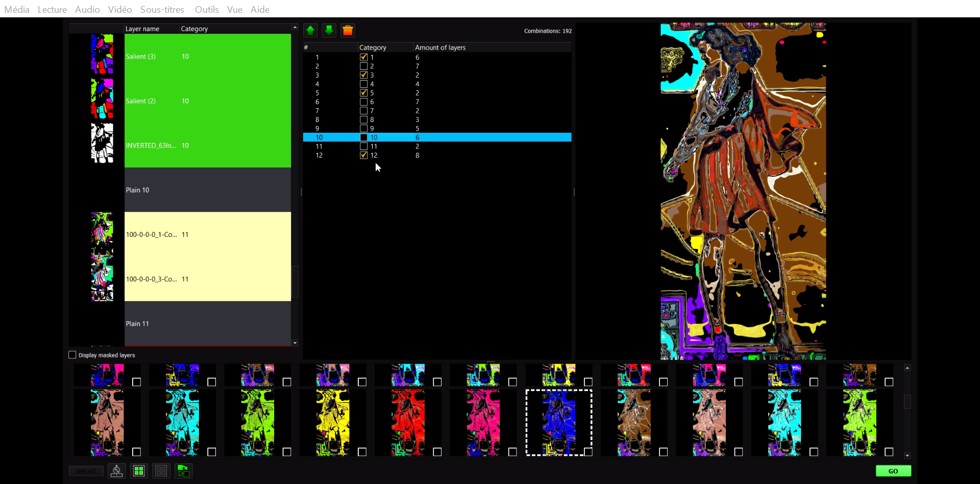Select the Plain 10 color layer row

point(208,190)
